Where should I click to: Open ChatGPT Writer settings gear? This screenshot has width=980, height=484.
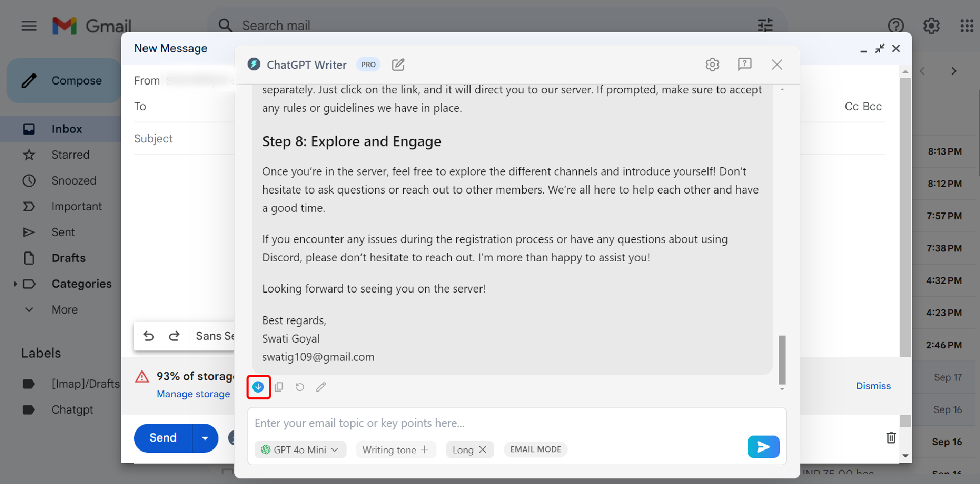point(713,64)
